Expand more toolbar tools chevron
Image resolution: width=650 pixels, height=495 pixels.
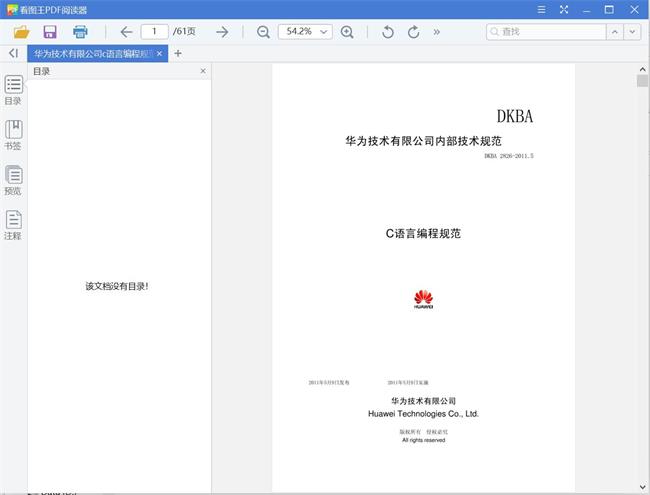click(x=437, y=32)
